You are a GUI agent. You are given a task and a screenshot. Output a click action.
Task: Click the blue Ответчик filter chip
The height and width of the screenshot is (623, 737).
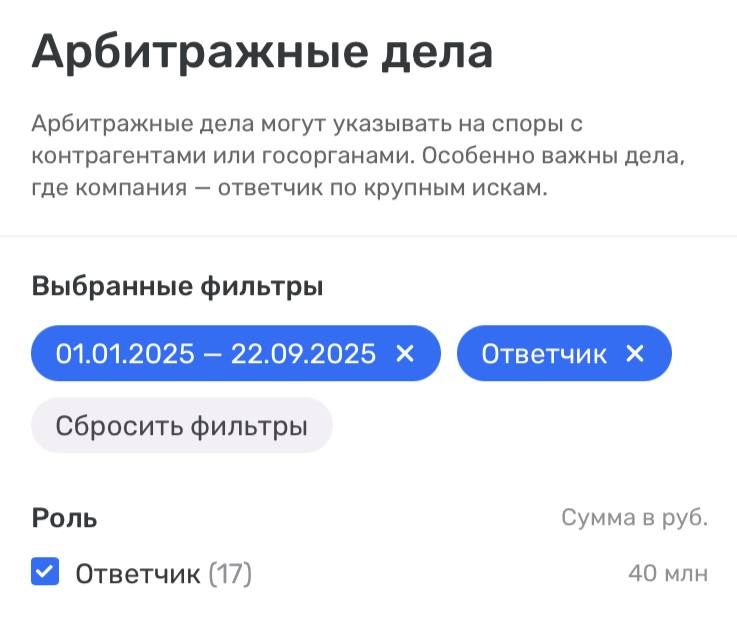543,354
